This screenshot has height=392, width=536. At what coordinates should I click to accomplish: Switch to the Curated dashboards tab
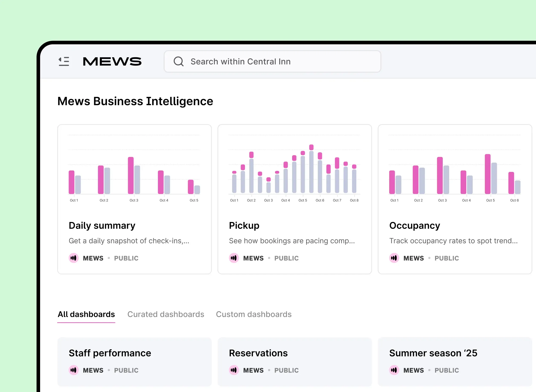click(x=166, y=314)
